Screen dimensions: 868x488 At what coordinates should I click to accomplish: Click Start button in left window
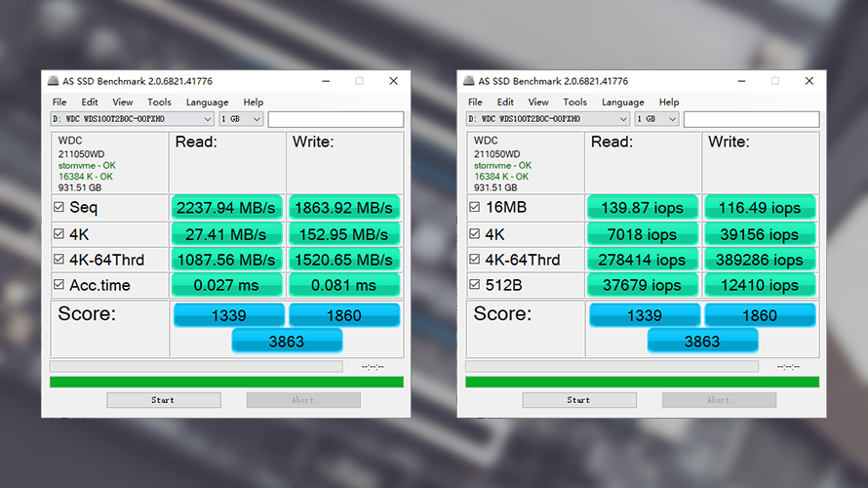pyautogui.click(x=163, y=400)
